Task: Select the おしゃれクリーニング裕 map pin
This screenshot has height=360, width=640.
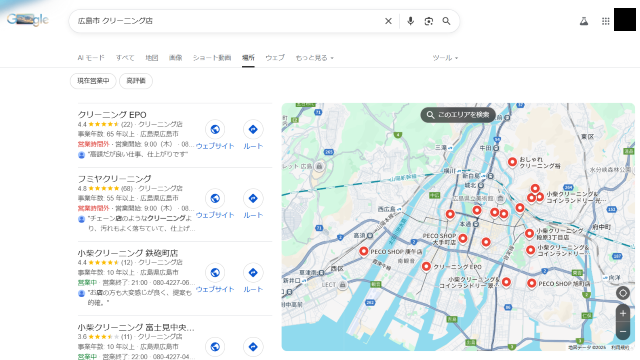Action: (x=512, y=162)
